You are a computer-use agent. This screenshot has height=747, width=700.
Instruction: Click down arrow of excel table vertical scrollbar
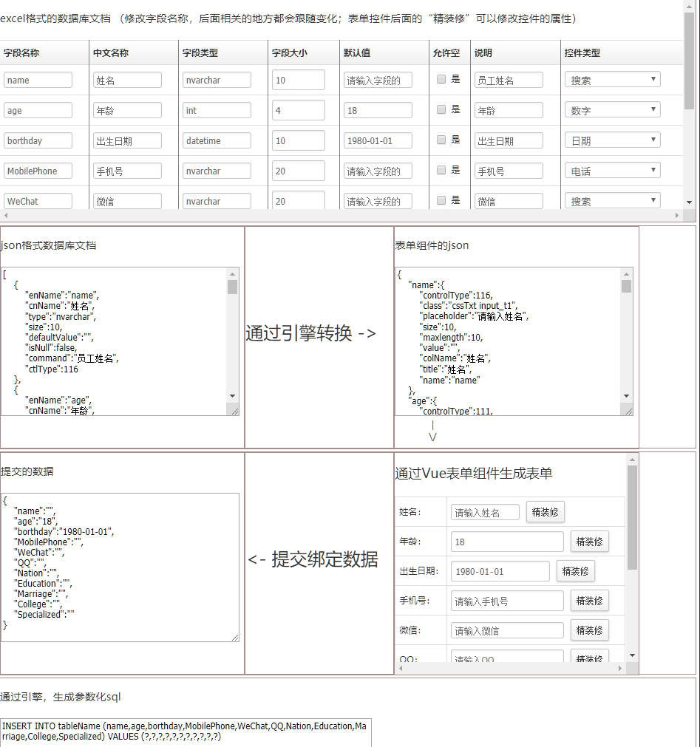tap(689, 202)
